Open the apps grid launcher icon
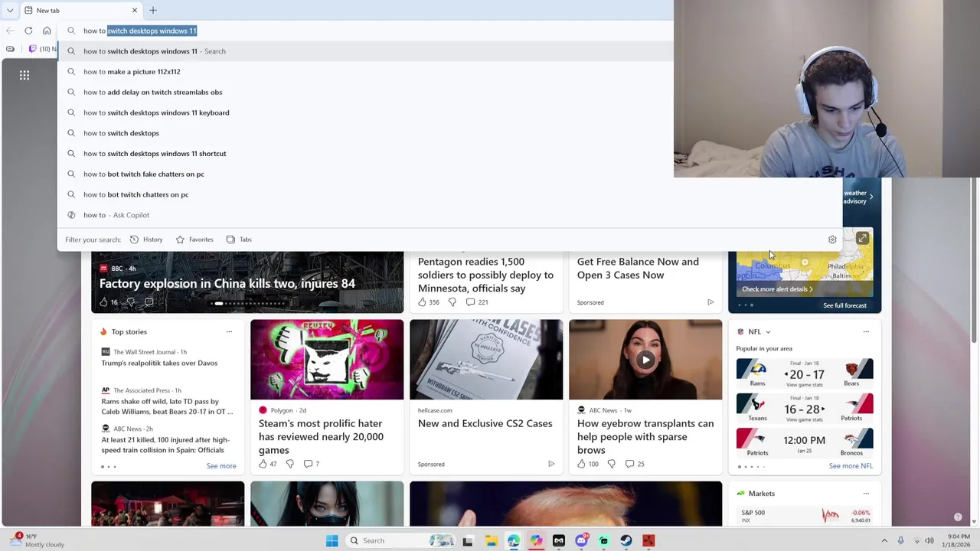This screenshot has height=551, width=980. [24, 75]
